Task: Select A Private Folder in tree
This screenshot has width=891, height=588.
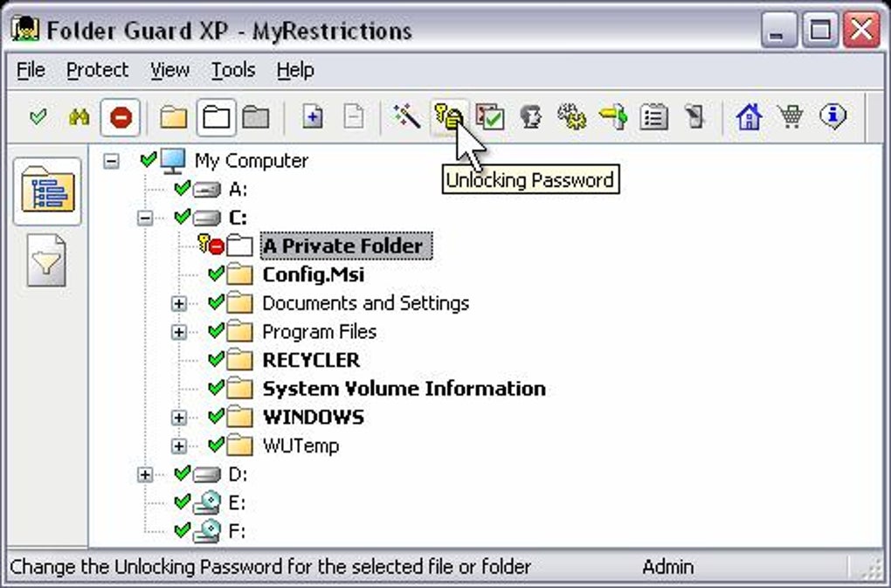Action: pos(346,246)
